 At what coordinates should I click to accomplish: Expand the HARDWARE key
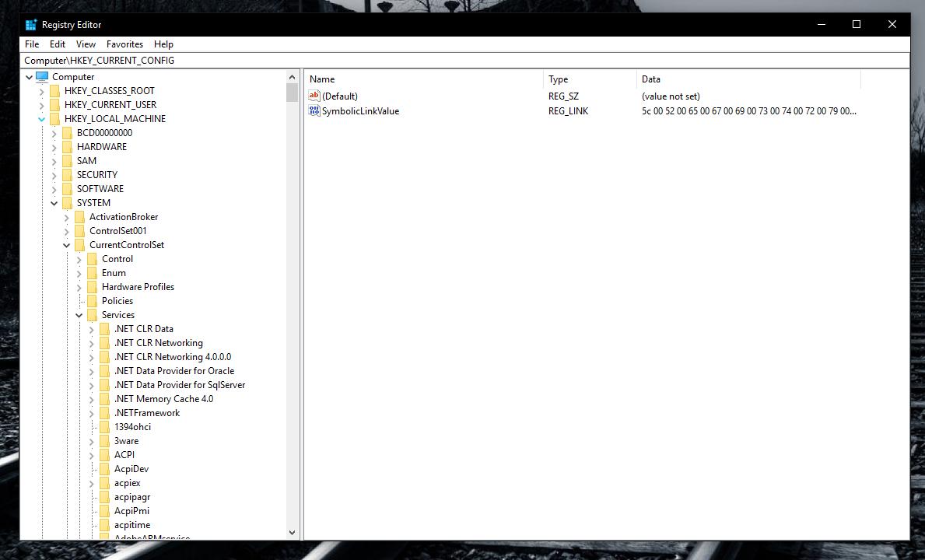(54, 147)
